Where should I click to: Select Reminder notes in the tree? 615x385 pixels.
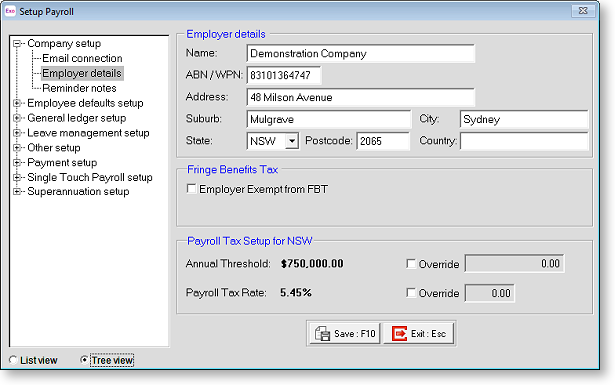(79, 88)
